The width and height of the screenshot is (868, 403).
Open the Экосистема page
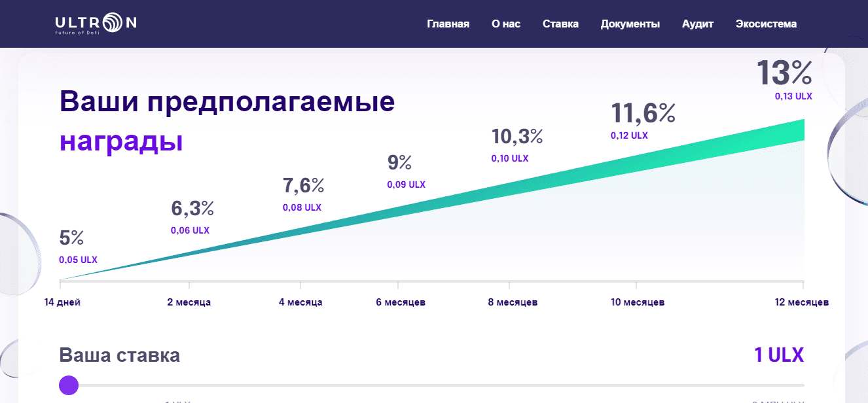pos(767,24)
